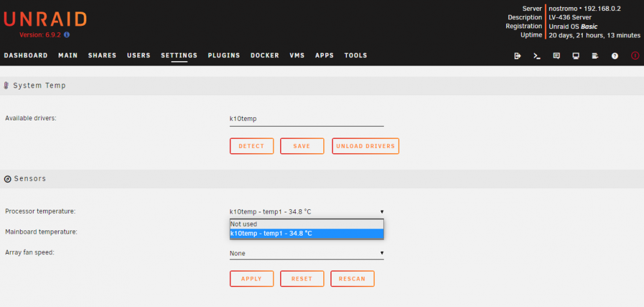
Task: Click the Save button for drivers
Action: (302, 146)
